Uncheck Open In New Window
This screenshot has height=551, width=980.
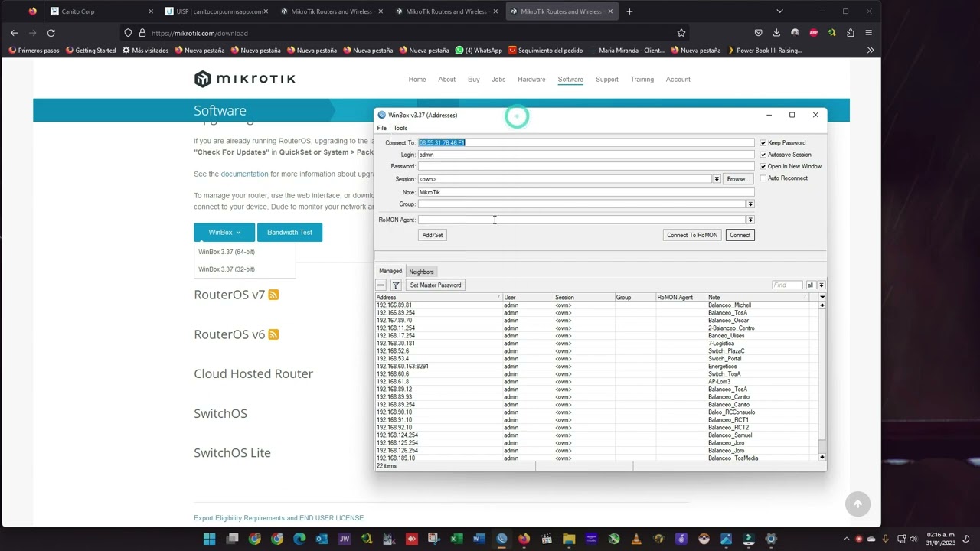[x=763, y=166]
